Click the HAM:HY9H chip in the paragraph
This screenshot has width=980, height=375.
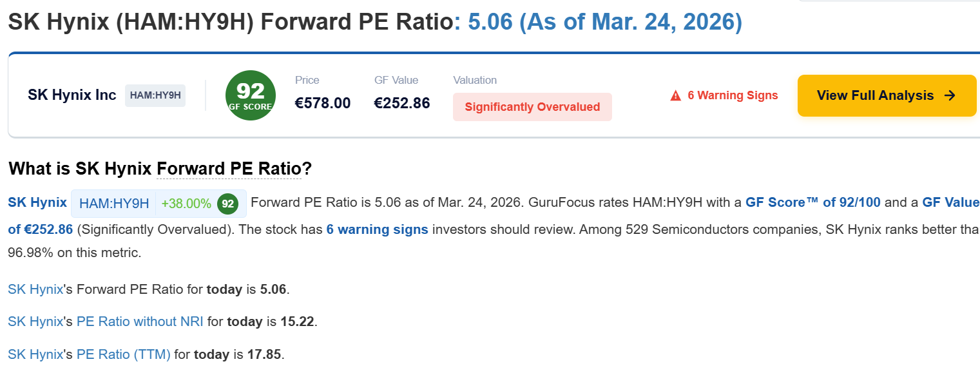tap(114, 204)
